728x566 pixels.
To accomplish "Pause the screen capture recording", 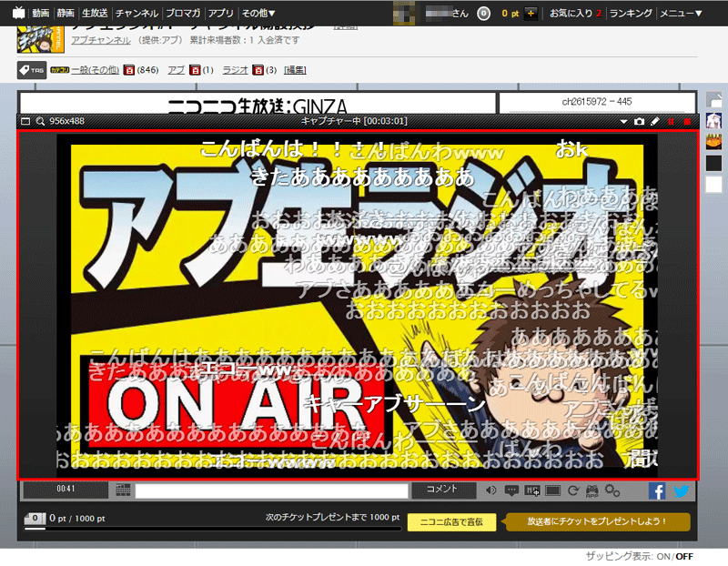I will coord(671,122).
